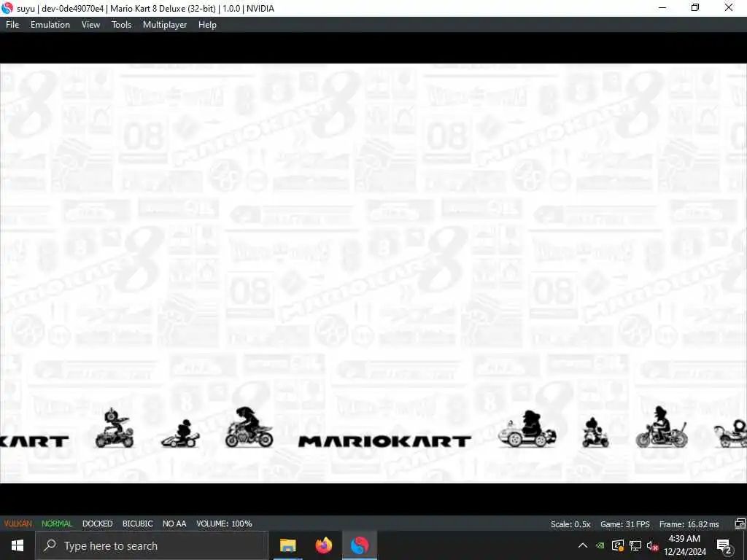Open the Multiplayer menu
Viewport: 747px width, 560px height.
(165, 25)
